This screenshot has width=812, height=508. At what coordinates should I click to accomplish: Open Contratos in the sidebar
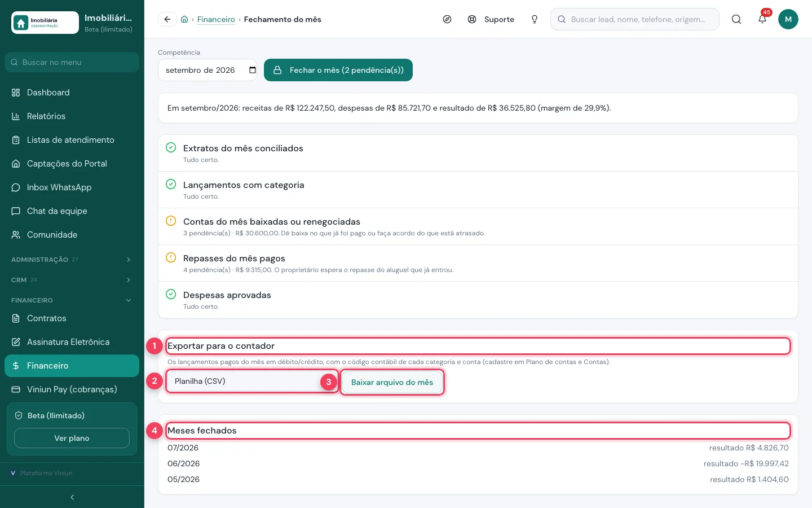[72, 318]
